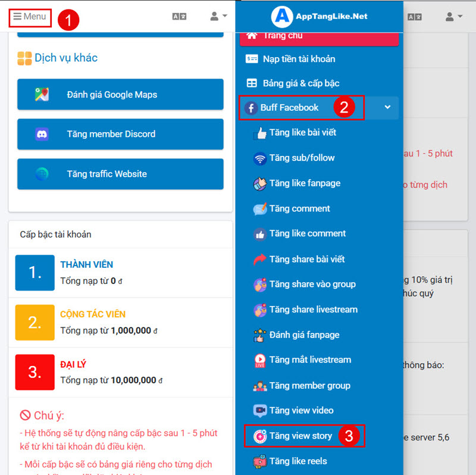Click the reels icon for like reels
476x475 pixels.
pos(260,462)
